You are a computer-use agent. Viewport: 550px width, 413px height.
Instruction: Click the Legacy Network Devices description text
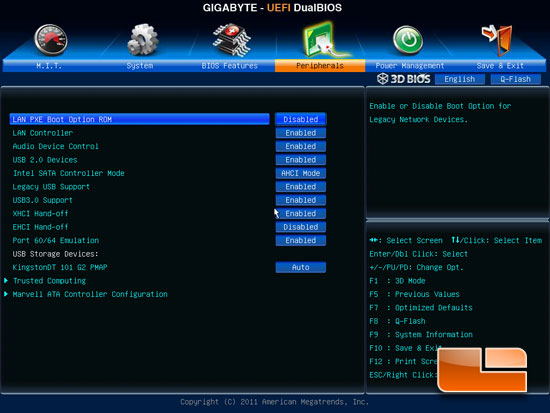pos(418,120)
